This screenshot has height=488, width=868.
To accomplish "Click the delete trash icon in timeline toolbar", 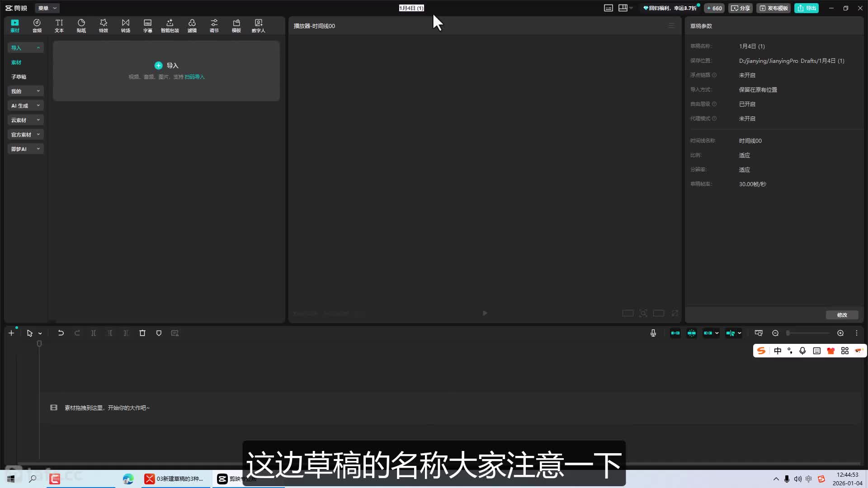I will tap(142, 333).
